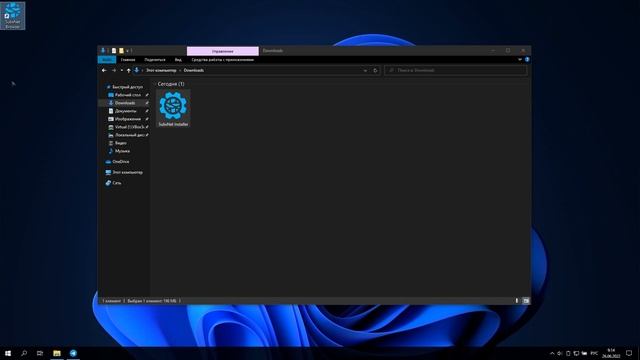The width and height of the screenshot is (640, 360).
Task: Open recent locations dropdown next to forward arrow
Action: click(122, 70)
